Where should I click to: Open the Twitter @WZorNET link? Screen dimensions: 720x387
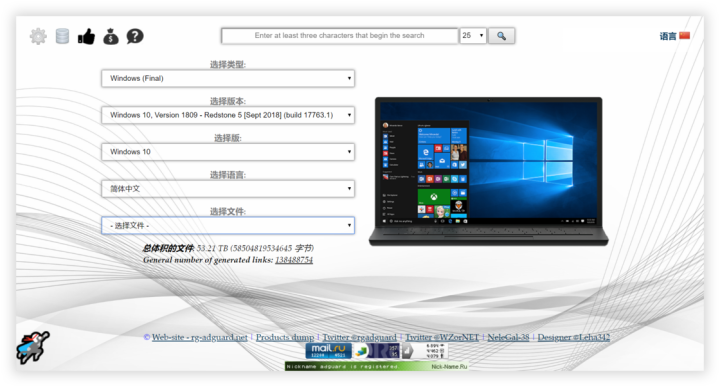coord(442,337)
